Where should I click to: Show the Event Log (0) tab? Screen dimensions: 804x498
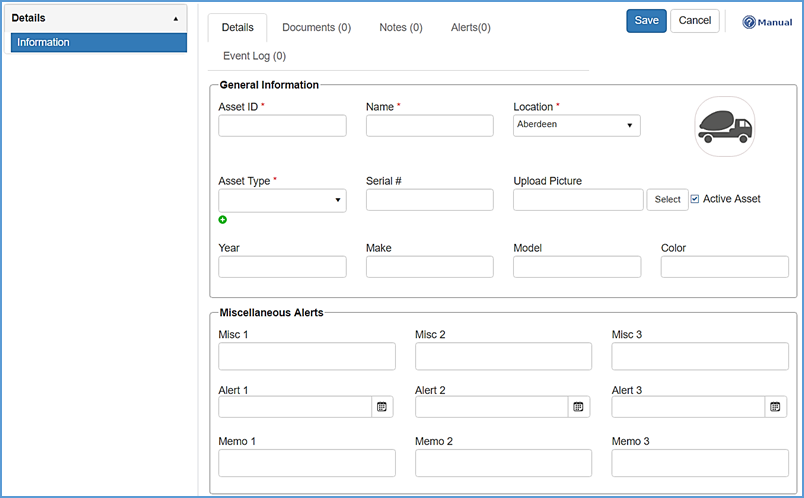click(x=254, y=56)
